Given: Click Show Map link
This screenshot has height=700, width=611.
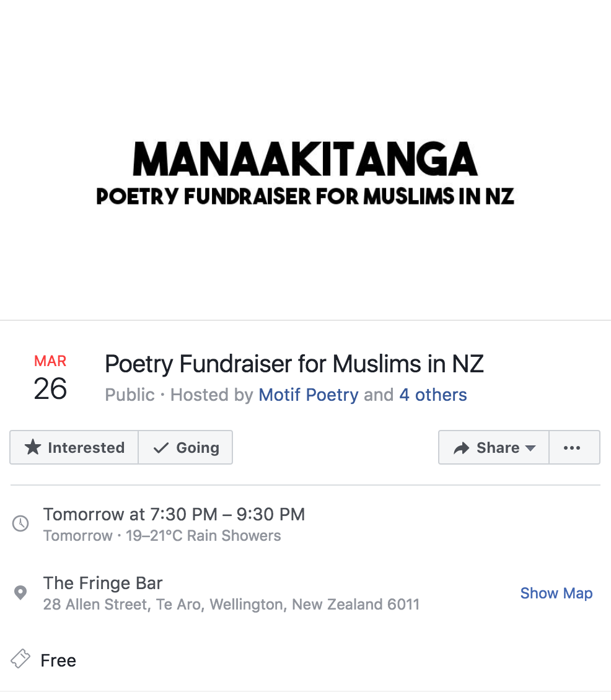Looking at the screenshot, I should coord(556,593).
